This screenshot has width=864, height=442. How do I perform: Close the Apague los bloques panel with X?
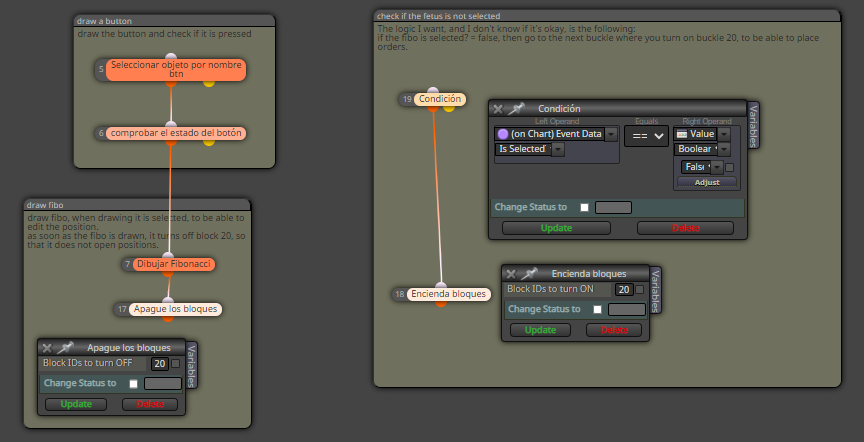click(x=47, y=348)
